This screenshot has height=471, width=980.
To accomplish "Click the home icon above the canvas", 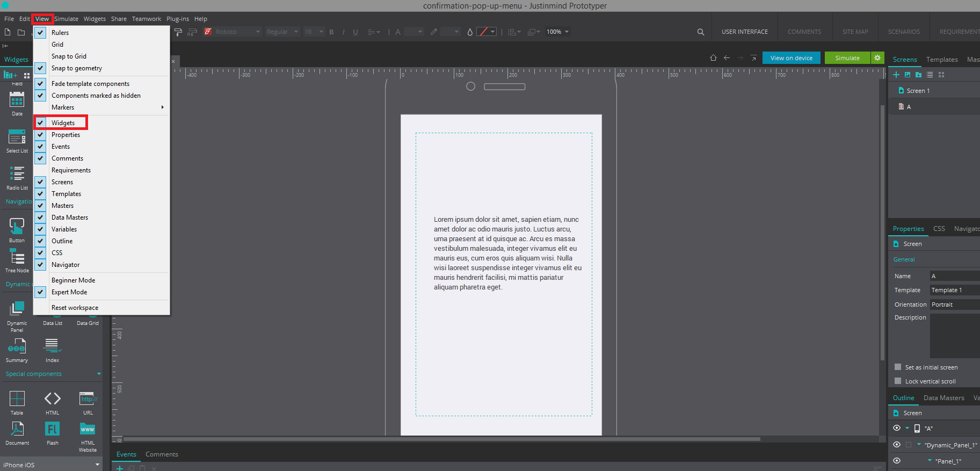I will [x=713, y=58].
